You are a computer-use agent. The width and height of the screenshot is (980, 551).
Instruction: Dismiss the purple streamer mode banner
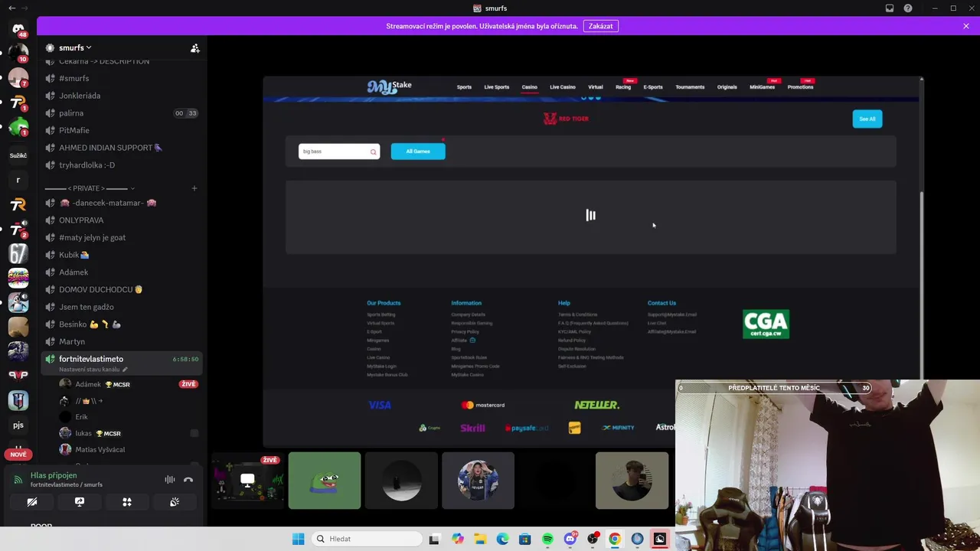tap(966, 26)
